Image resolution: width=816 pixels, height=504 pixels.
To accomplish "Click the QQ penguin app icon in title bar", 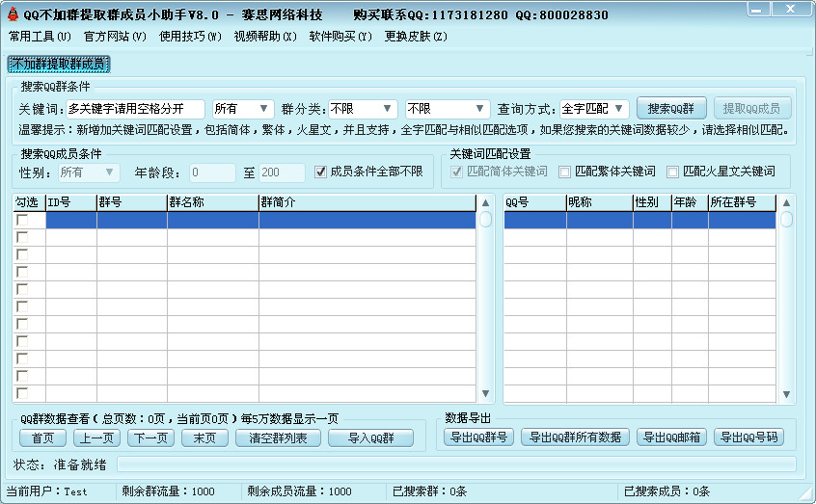I will [x=13, y=14].
